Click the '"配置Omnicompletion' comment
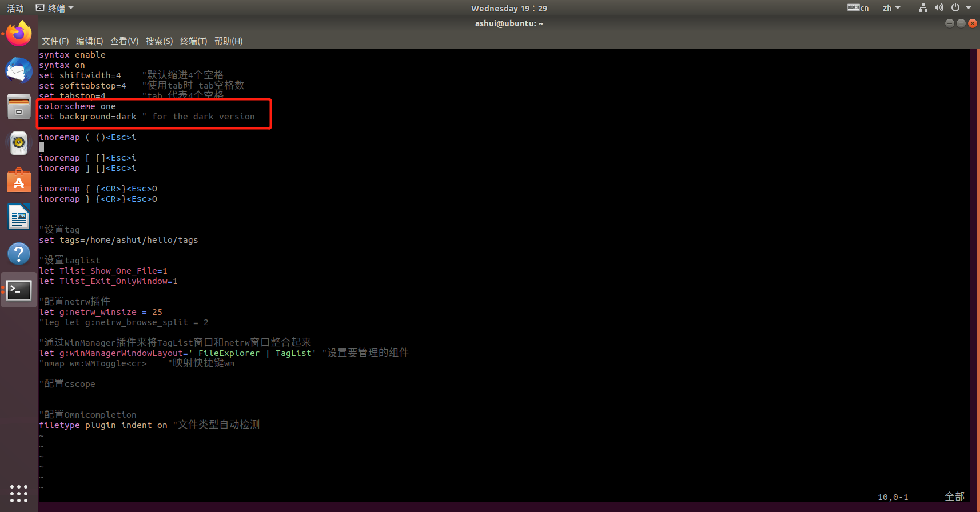This screenshot has width=980, height=512. coord(87,415)
